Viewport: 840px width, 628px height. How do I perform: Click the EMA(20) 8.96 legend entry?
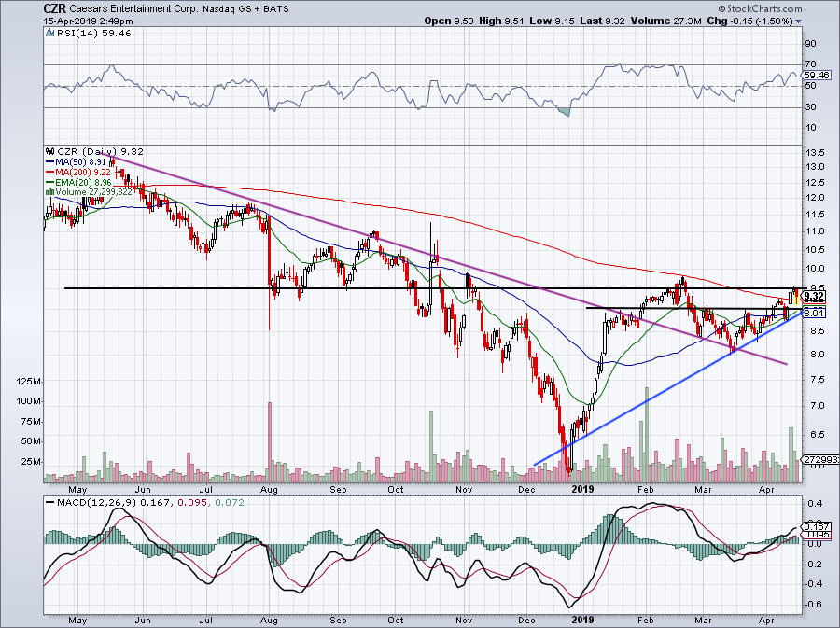click(83, 182)
